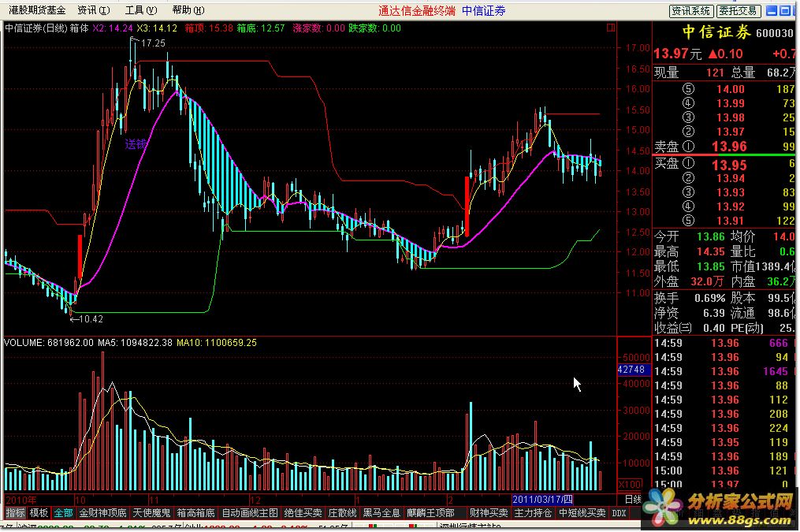800x532 pixels.
Task: Switch to 绝佳买卖 indicator tab
Action: tap(303, 512)
